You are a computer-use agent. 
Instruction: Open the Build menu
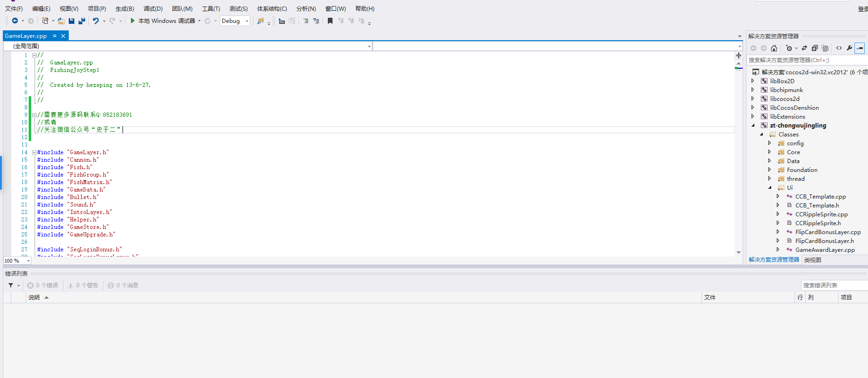tap(124, 8)
